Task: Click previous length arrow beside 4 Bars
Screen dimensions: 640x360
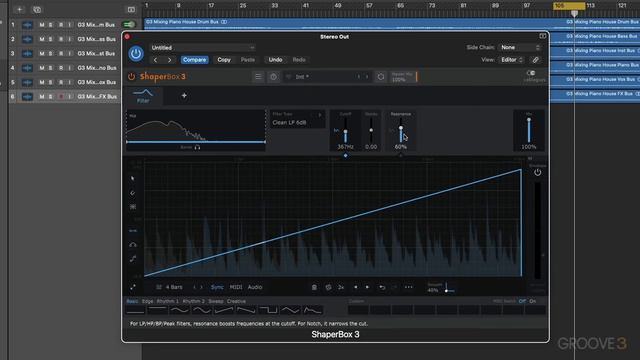Action: (x=194, y=287)
